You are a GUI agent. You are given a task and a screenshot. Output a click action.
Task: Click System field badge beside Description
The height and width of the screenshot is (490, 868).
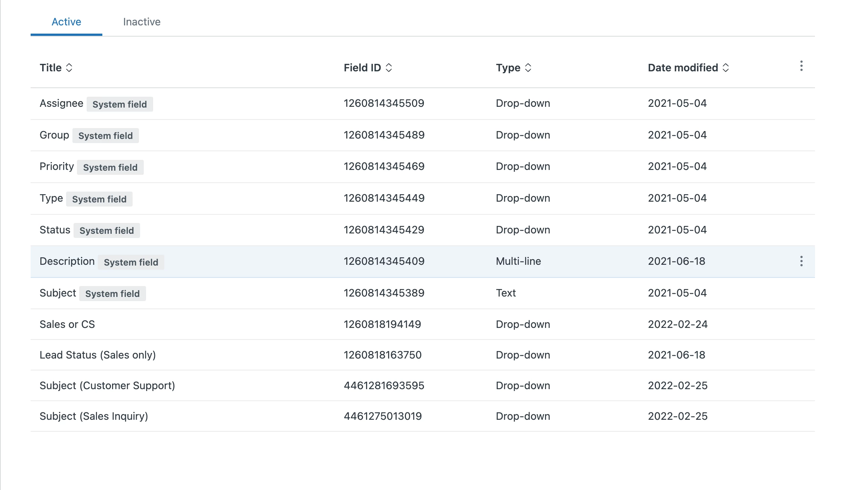[131, 262]
